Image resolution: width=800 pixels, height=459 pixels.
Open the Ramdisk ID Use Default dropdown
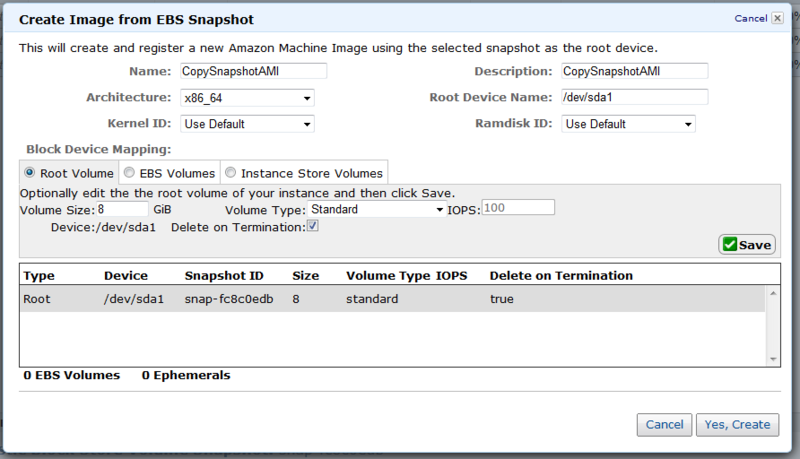629,124
